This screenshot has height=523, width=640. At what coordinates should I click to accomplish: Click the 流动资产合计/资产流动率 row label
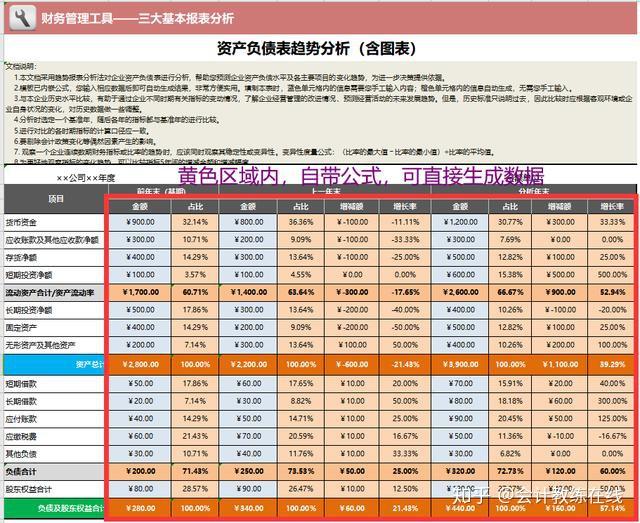pyautogui.click(x=50, y=293)
